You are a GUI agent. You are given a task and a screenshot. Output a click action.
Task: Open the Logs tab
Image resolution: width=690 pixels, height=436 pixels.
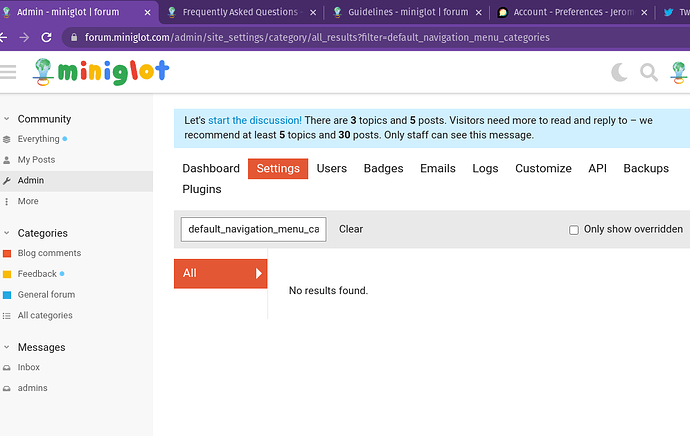(485, 169)
